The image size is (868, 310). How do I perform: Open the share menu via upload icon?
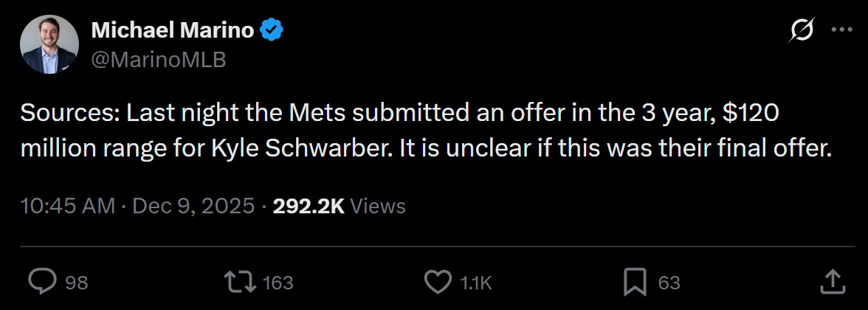tap(831, 282)
